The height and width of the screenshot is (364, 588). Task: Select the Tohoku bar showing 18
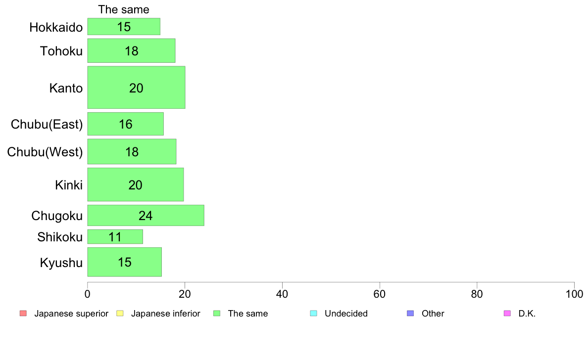[x=131, y=50]
